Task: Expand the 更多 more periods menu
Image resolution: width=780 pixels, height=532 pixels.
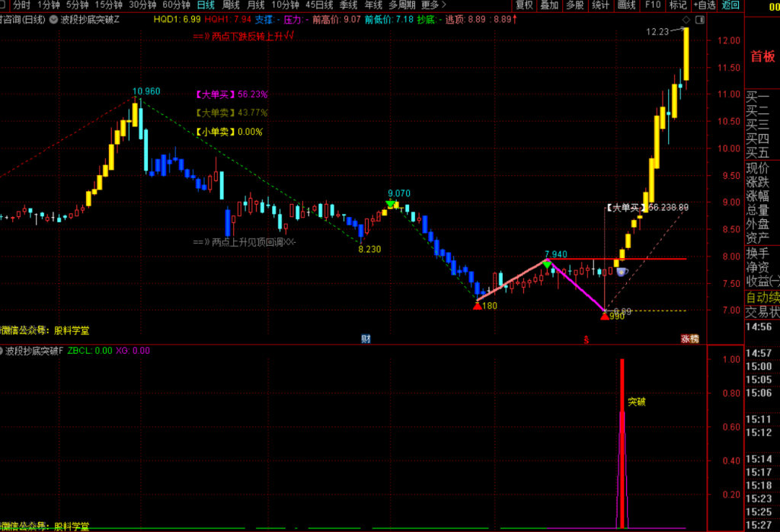Action: (433, 5)
